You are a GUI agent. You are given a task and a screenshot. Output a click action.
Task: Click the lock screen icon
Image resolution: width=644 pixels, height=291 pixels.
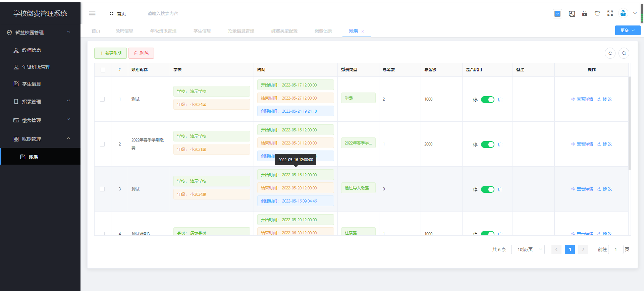[x=585, y=13]
